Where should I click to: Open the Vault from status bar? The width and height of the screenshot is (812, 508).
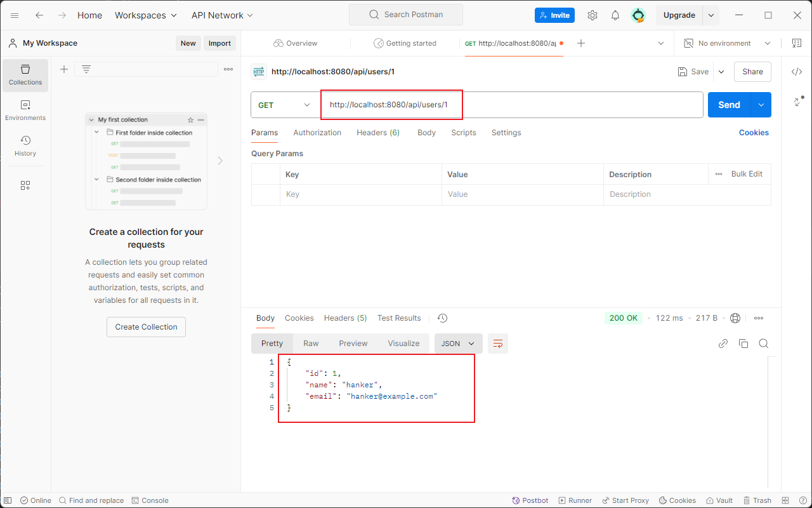(719, 500)
